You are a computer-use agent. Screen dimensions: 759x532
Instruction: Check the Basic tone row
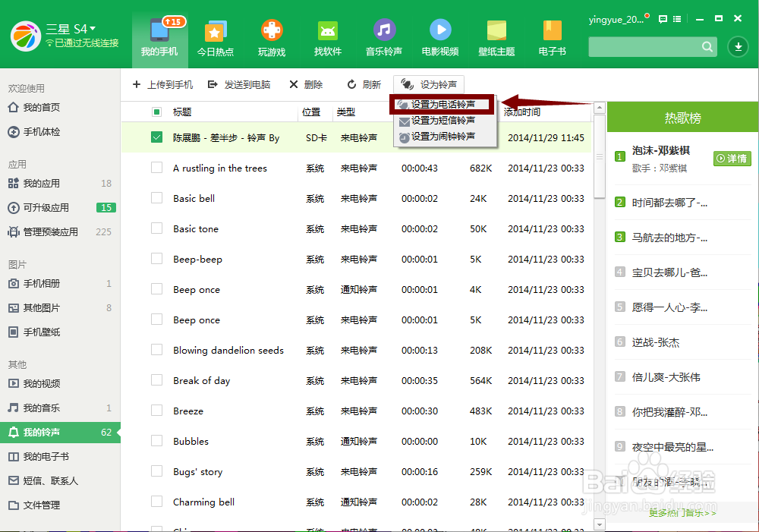tap(156, 228)
